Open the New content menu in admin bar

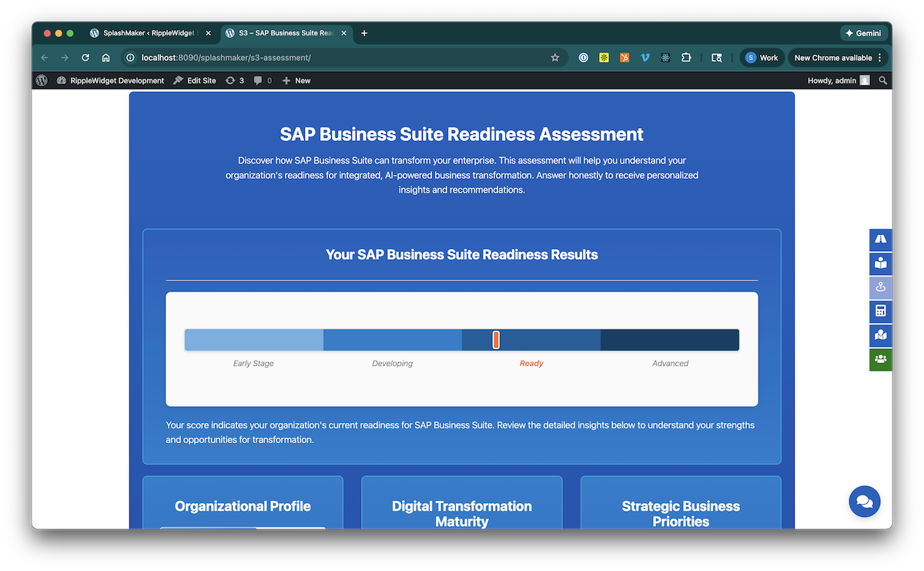(296, 80)
